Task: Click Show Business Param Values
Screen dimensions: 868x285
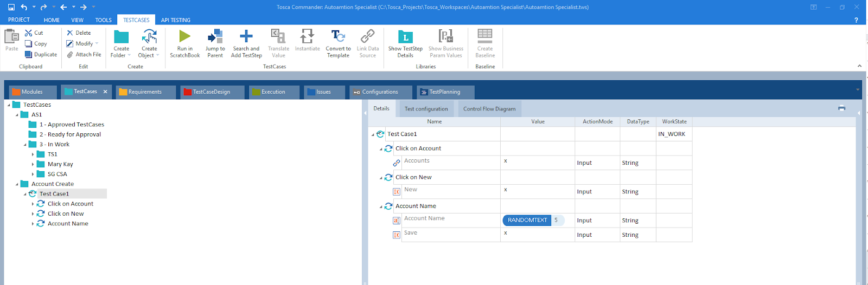Action: [446, 43]
